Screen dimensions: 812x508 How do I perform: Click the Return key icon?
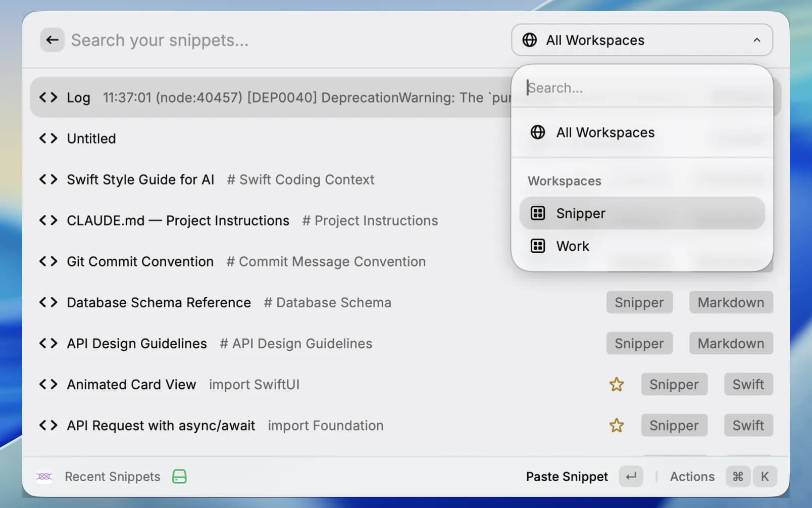[631, 476]
